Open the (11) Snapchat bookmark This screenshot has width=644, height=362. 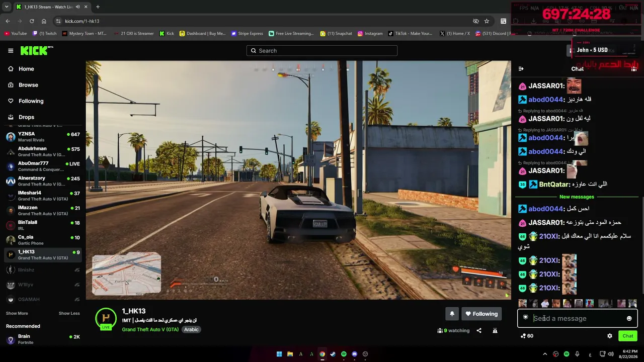336,34
